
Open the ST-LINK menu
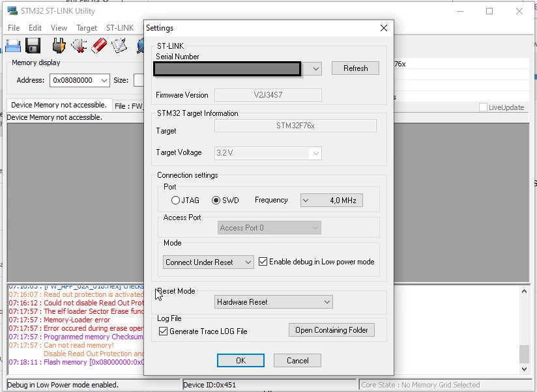pos(120,28)
